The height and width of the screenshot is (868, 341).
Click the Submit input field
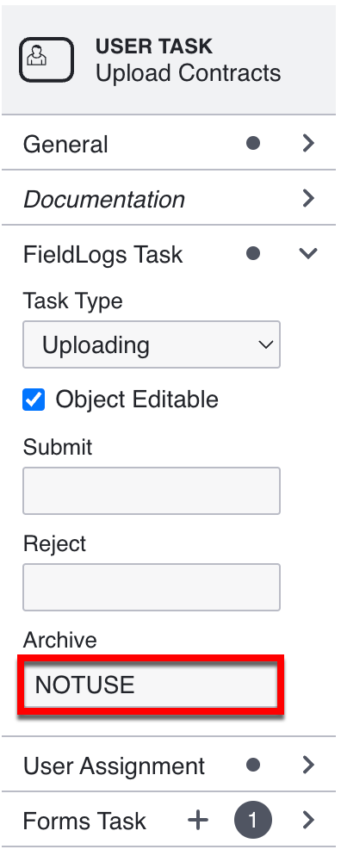click(152, 491)
